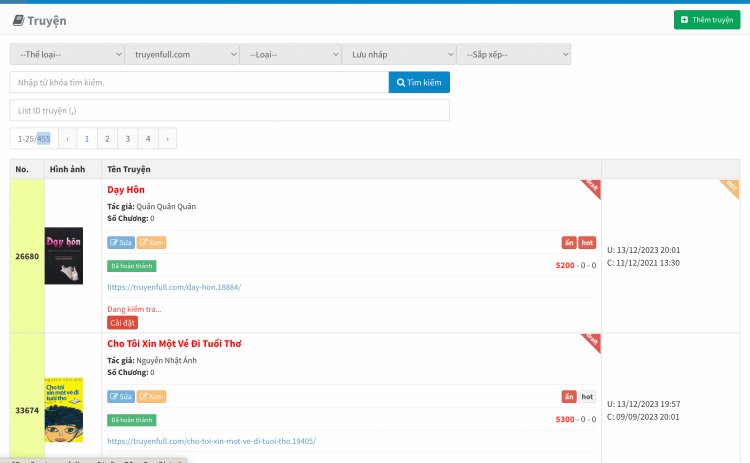Expand the Lưu nháp status dropdown
This screenshot has width=750, height=463.
point(398,54)
